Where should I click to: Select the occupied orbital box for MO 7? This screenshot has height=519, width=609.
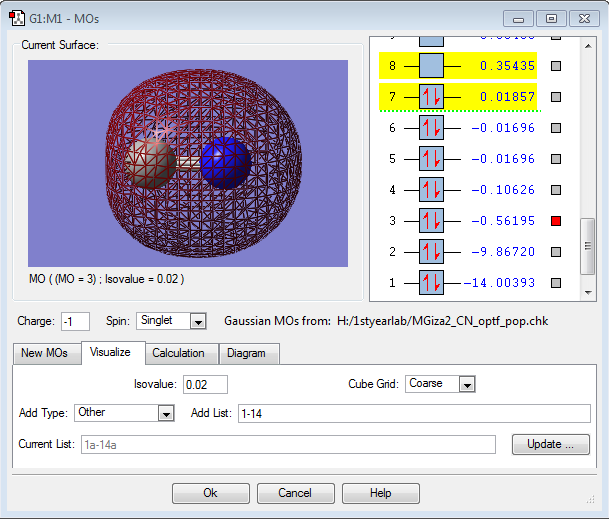[x=431, y=97]
